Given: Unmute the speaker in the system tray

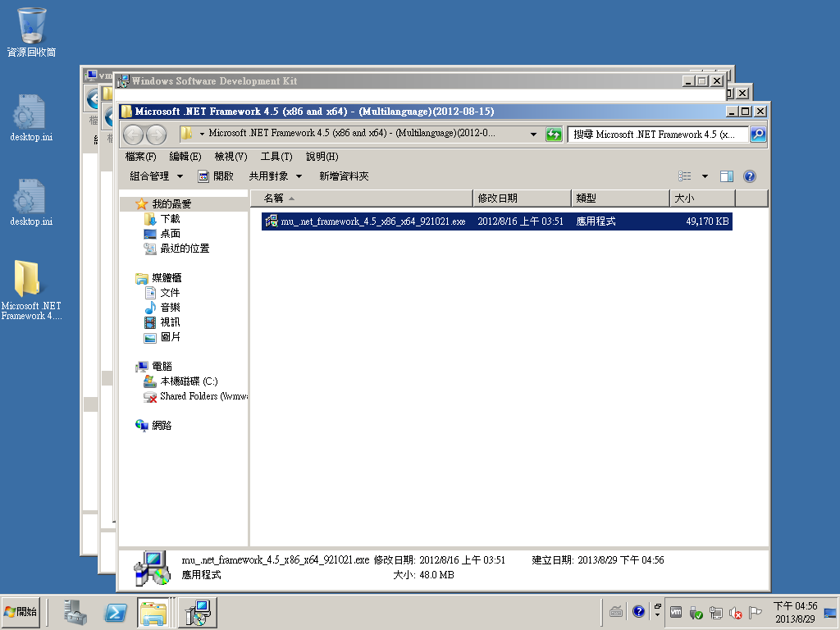Looking at the screenshot, I should [x=733, y=612].
